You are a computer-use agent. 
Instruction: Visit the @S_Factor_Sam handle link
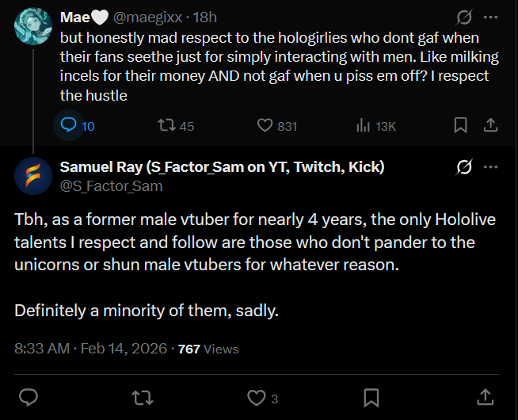coord(111,186)
